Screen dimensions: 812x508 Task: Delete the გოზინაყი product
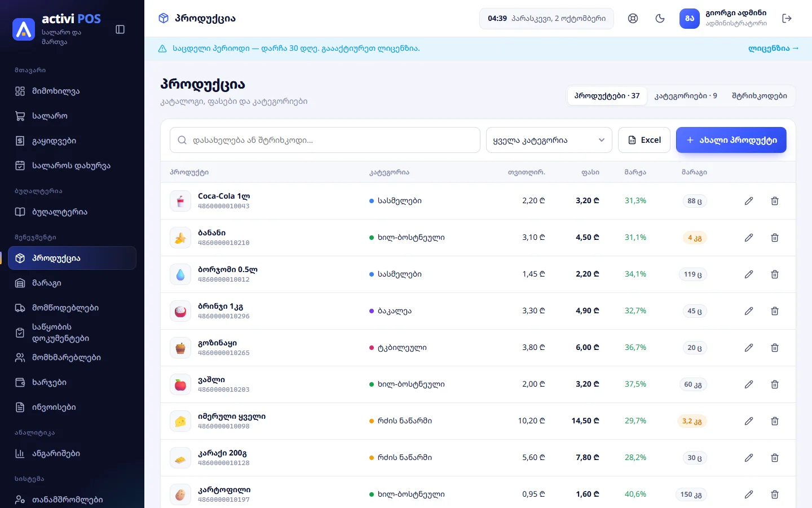(775, 348)
